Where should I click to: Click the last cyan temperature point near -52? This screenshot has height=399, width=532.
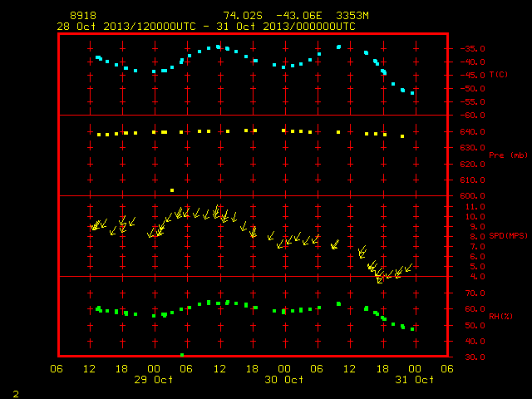click(x=412, y=93)
